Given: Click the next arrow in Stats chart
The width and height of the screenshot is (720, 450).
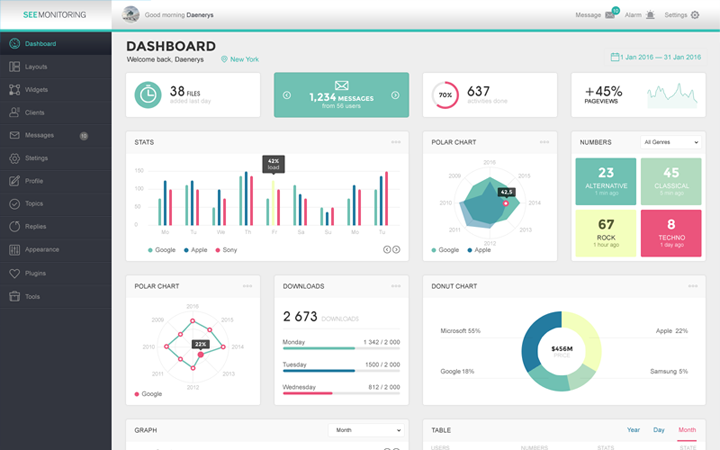Looking at the screenshot, I should tap(396, 249).
